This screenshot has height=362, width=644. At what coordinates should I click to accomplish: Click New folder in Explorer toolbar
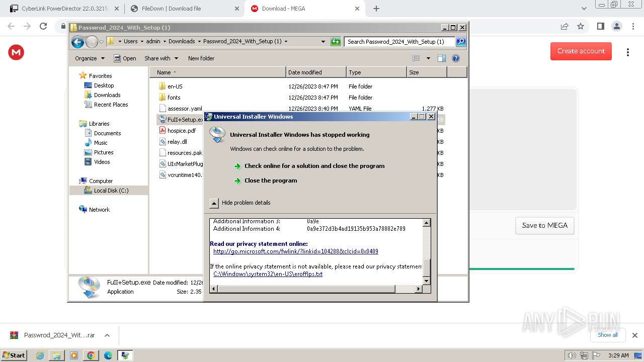pos(201,58)
